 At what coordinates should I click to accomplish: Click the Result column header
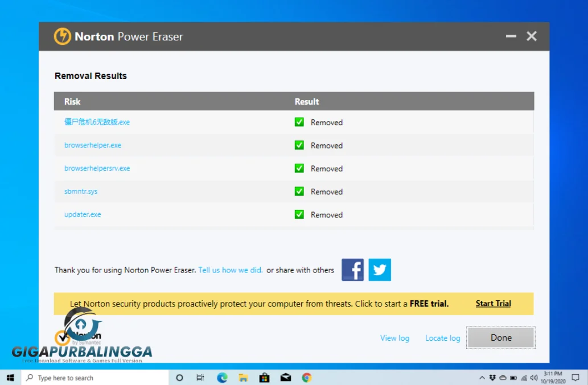tap(307, 101)
